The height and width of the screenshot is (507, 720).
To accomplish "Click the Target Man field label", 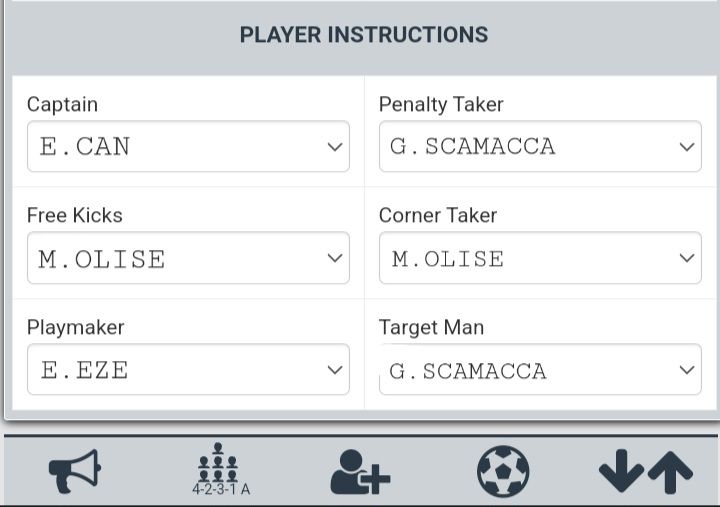I will [431, 327].
